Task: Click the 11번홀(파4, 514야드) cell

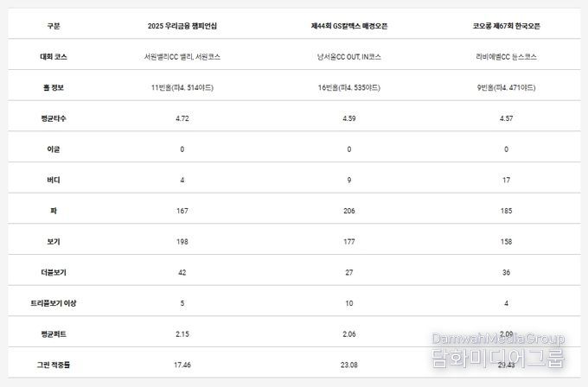Action: pos(182,87)
